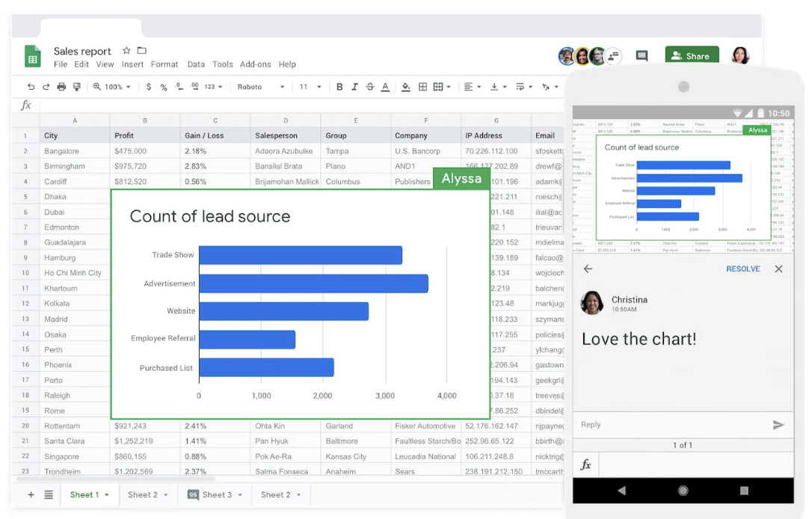Click RESOLVE on the phone comment
The image size is (812, 519).
[742, 268]
